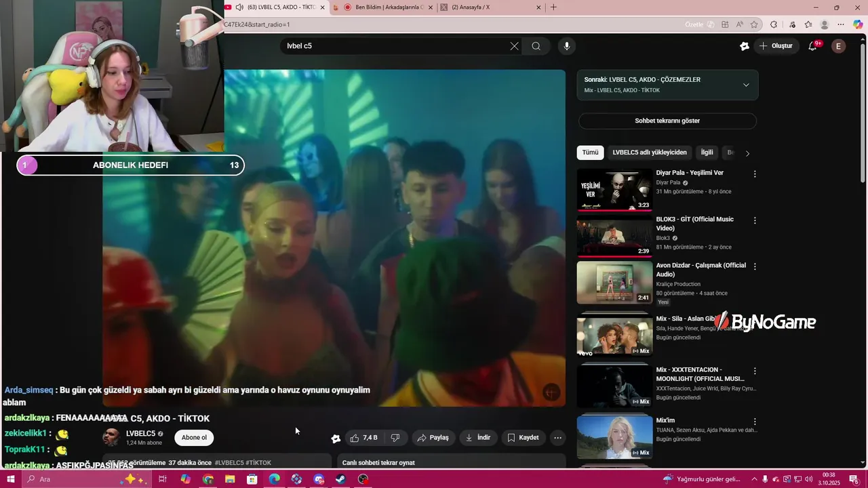Open Steam from taskbar
The image size is (868, 488).
(x=341, y=479)
